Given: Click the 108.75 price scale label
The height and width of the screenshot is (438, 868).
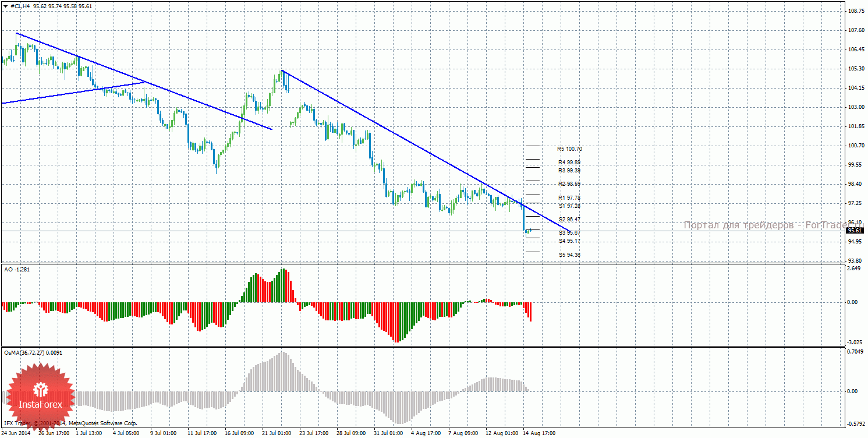Looking at the screenshot, I should click(x=855, y=11).
